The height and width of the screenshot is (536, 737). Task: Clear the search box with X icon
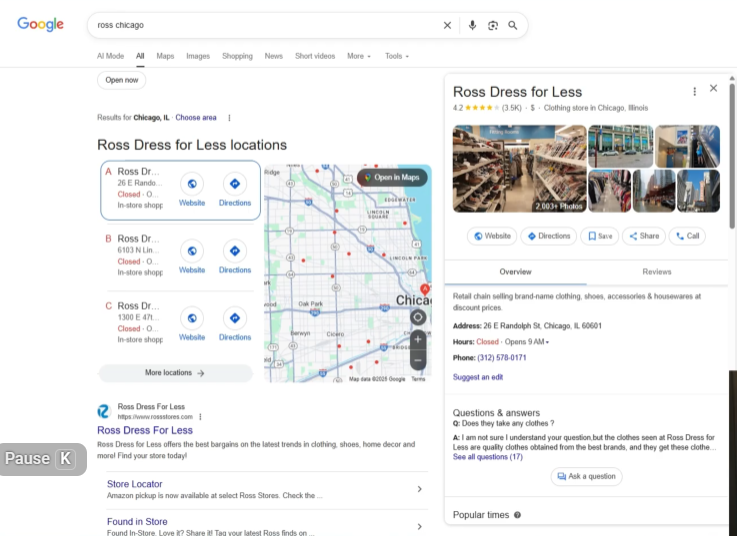[447, 25]
